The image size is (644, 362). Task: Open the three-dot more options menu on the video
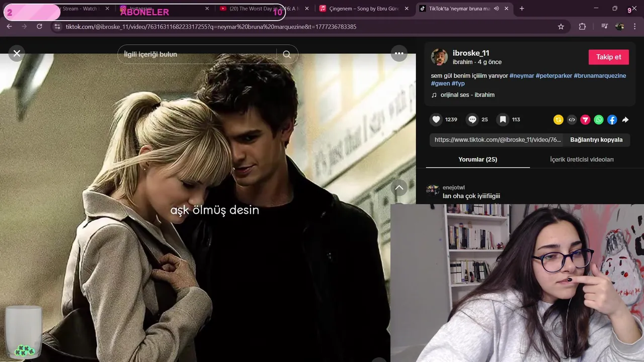399,53
